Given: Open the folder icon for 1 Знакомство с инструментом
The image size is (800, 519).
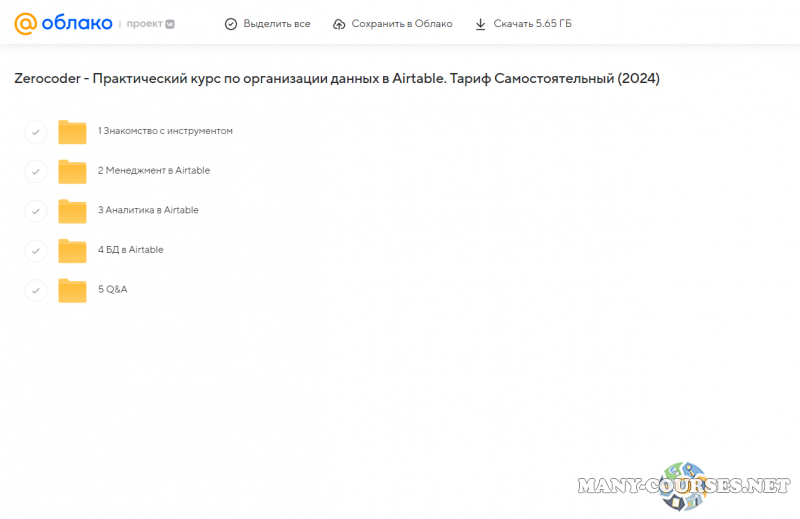Looking at the screenshot, I should pyautogui.click(x=72, y=132).
